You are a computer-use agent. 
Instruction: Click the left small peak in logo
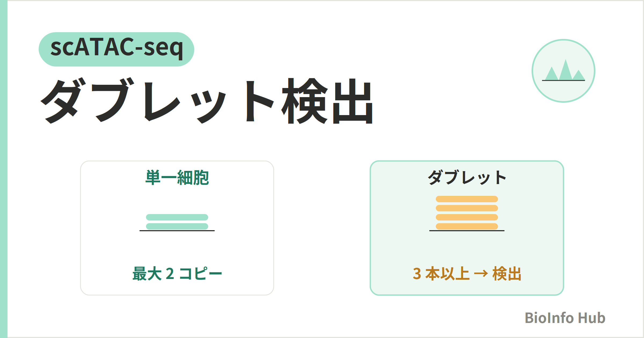[552, 73]
